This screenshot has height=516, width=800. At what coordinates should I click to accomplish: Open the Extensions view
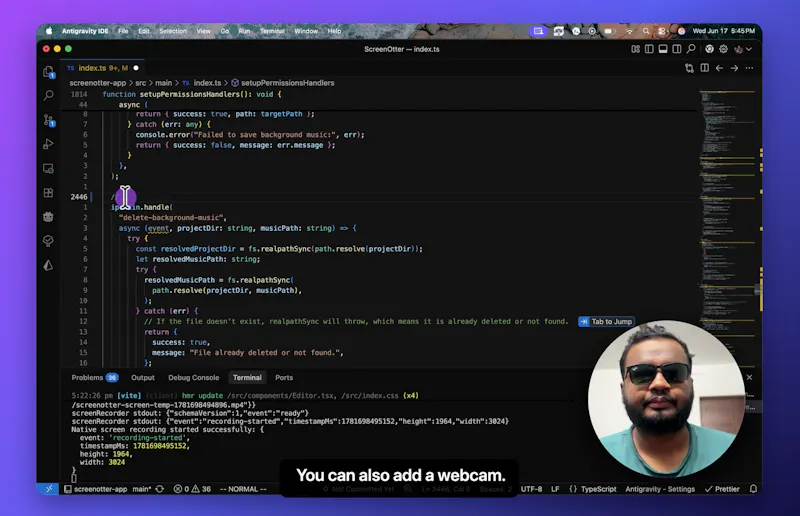point(48,192)
